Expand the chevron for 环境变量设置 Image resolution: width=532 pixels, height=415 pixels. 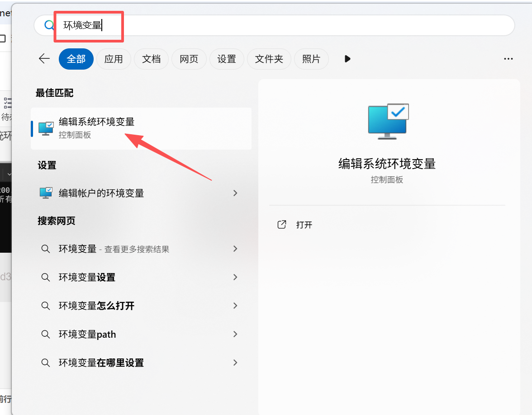[x=235, y=277]
